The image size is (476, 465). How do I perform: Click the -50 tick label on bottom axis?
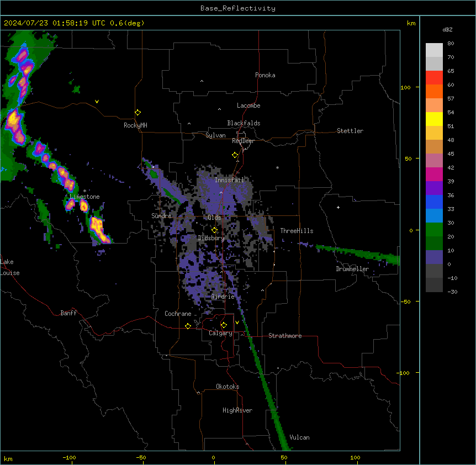click(x=141, y=457)
